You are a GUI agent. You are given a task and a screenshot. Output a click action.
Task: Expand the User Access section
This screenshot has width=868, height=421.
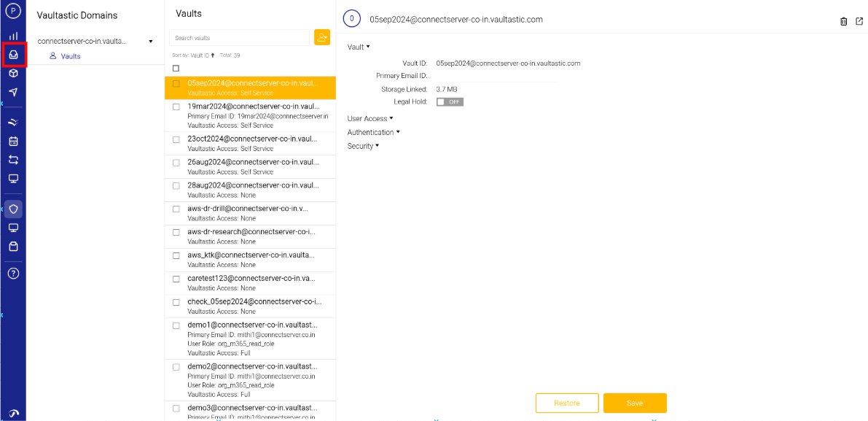tap(370, 118)
